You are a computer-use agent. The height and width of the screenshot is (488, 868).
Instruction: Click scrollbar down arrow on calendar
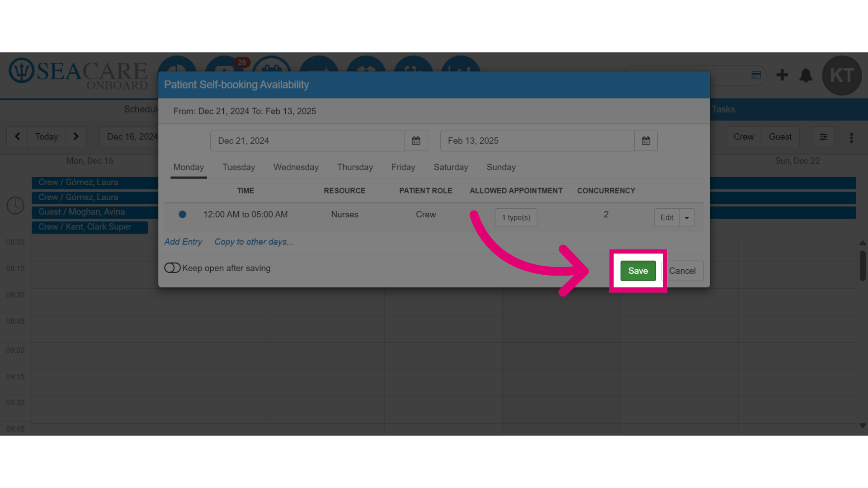[863, 426]
